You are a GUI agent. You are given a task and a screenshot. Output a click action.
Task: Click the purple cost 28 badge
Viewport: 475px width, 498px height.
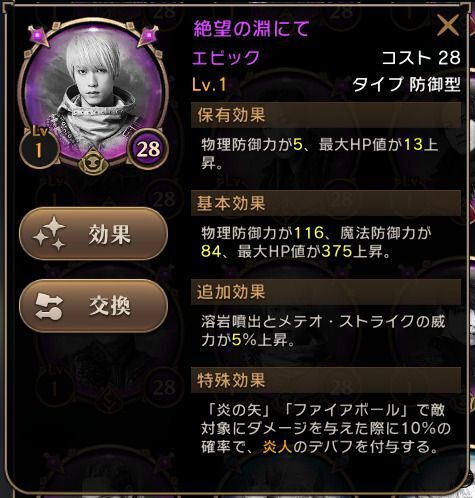(148, 149)
